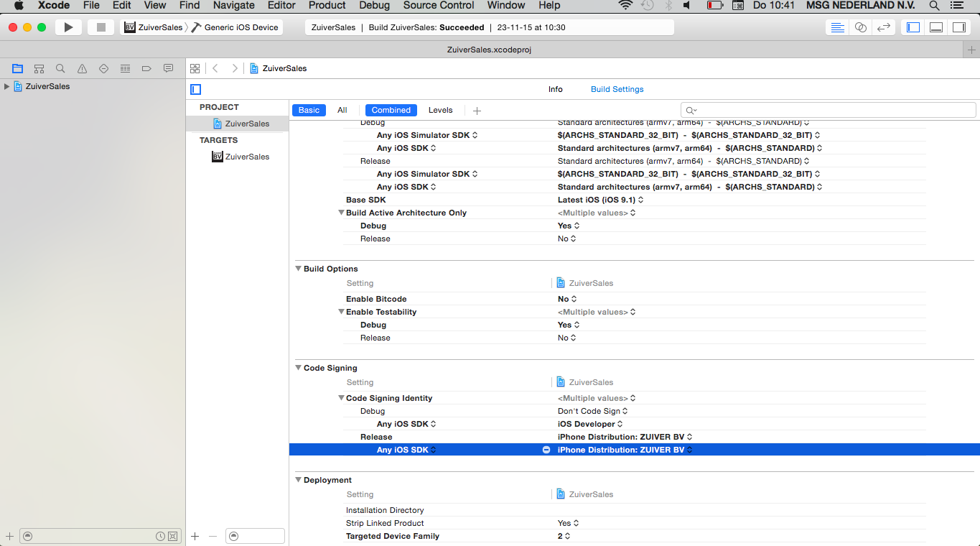This screenshot has width=980, height=546.
Task: Open the Test navigator diamond icon
Action: (x=103, y=68)
